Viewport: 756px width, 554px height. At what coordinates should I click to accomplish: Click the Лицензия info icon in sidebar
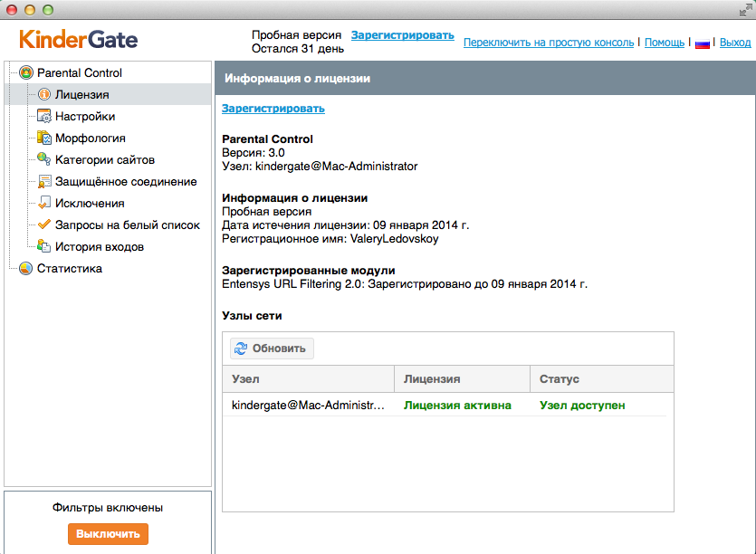(x=44, y=95)
